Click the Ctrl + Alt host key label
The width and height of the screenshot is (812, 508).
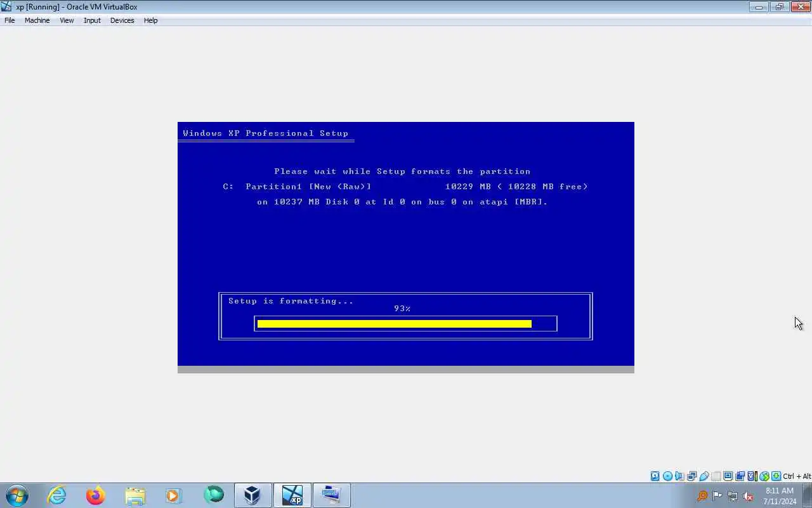pos(797,476)
